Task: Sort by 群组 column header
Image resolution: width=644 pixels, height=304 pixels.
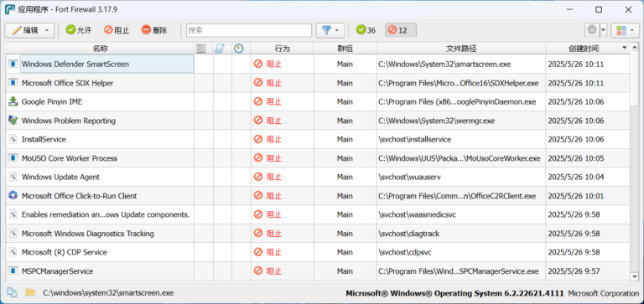Action: click(345, 49)
